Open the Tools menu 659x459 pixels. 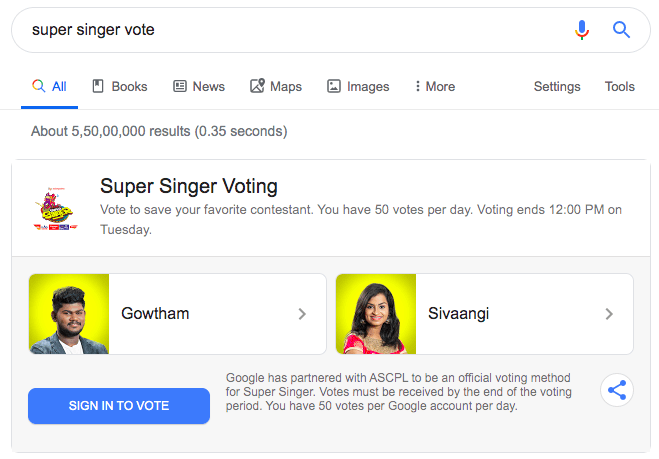(x=619, y=86)
